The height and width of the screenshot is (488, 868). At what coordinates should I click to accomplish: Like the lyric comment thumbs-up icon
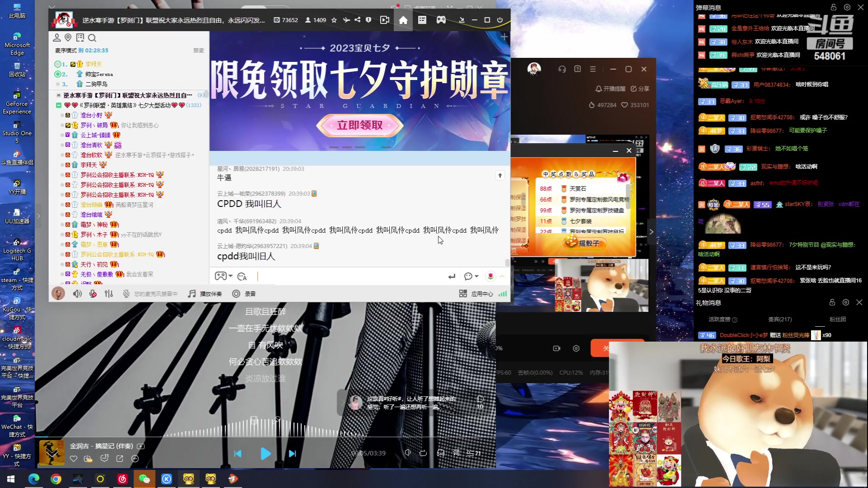480,399
